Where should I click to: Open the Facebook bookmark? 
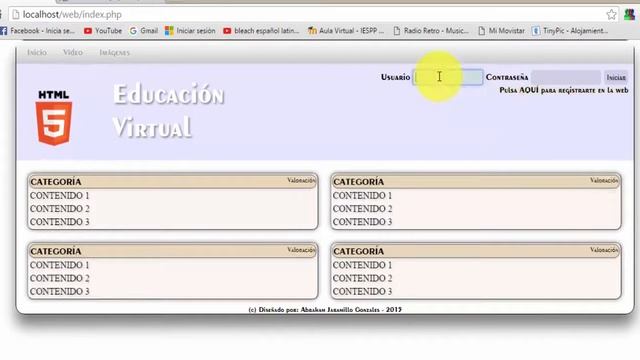tap(38, 31)
